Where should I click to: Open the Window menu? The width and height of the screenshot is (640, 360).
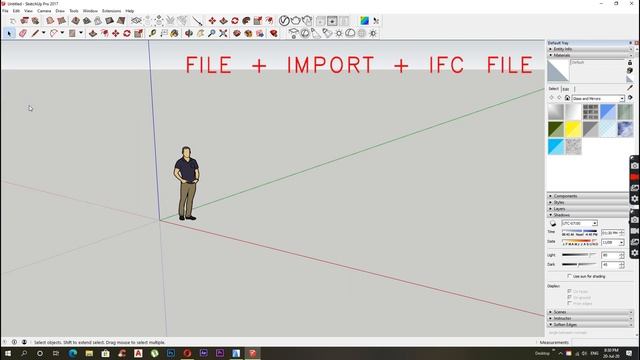[90, 11]
